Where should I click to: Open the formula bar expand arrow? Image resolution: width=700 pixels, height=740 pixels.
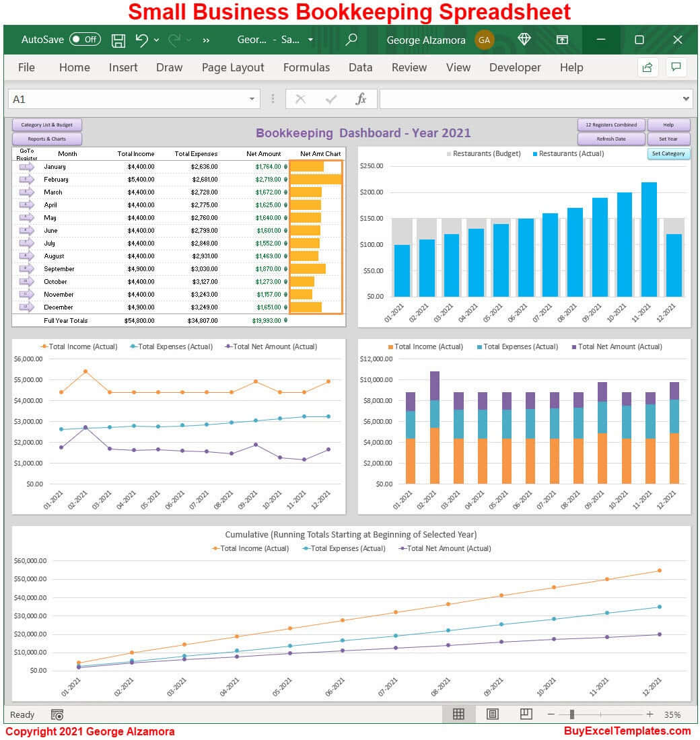(686, 98)
